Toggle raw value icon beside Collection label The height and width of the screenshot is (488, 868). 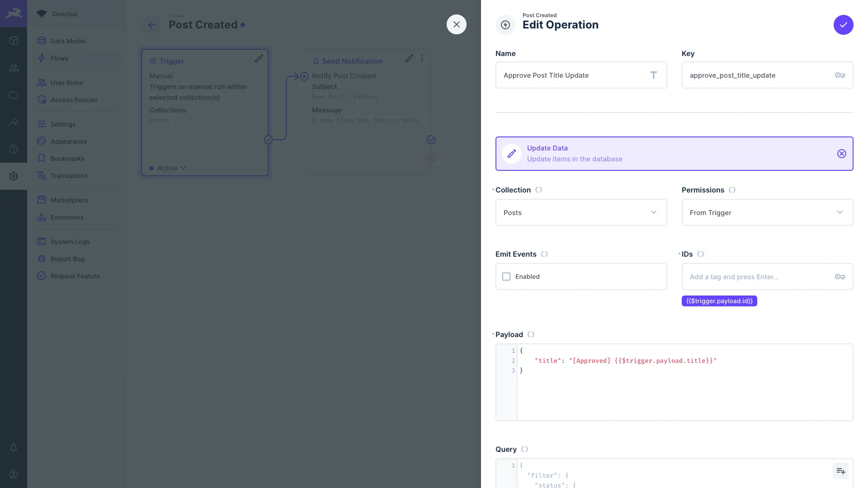[538, 190]
